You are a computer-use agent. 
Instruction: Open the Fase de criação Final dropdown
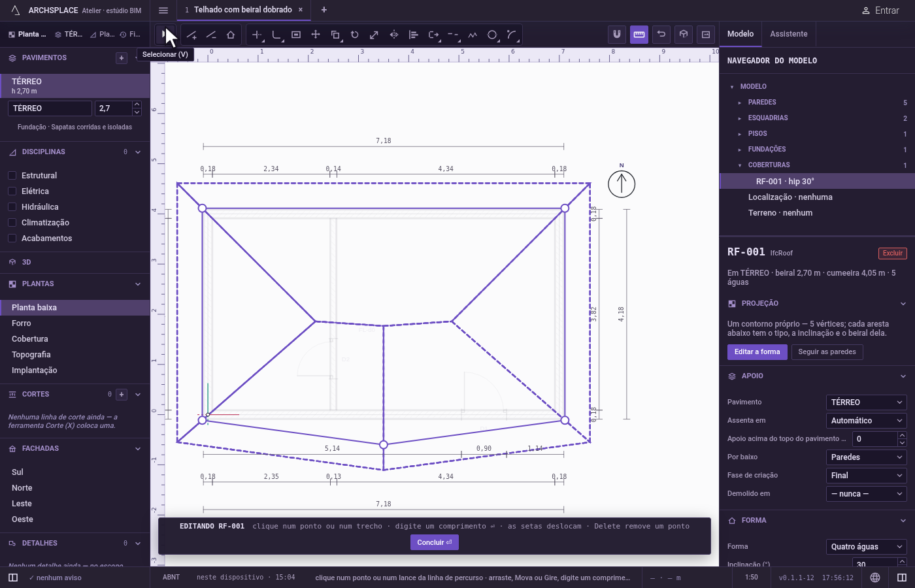point(867,476)
